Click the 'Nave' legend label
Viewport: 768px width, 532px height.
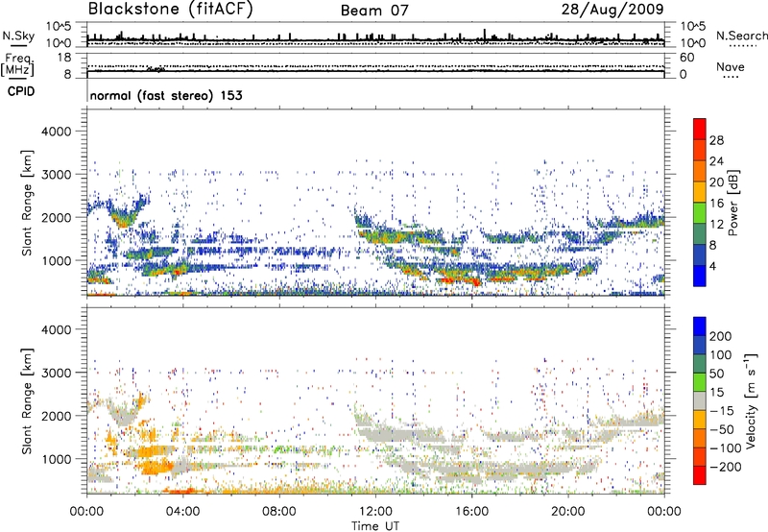pyautogui.click(x=731, y=66)
